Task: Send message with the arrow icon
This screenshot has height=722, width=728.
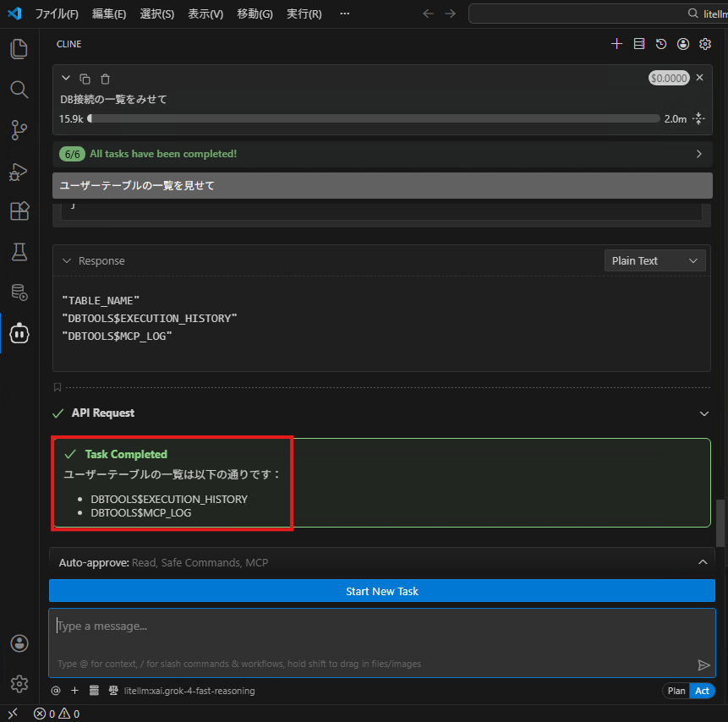Action: [703, 665]
